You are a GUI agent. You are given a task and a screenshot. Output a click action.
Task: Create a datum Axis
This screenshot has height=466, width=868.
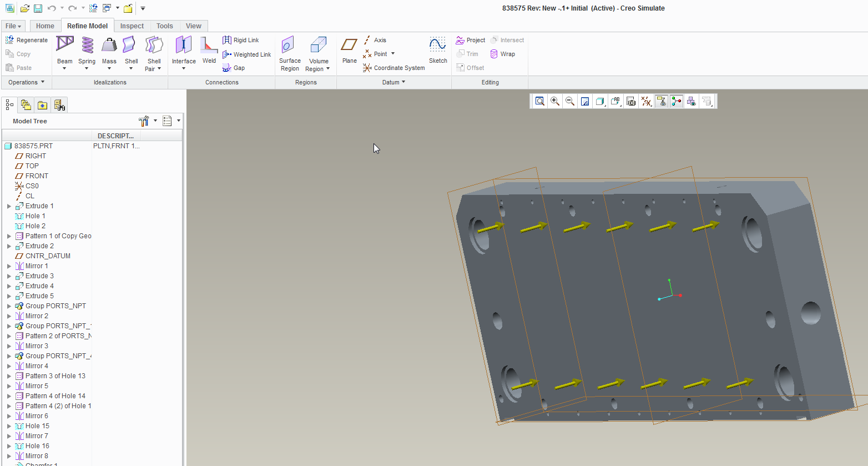[x=375, y=40]
